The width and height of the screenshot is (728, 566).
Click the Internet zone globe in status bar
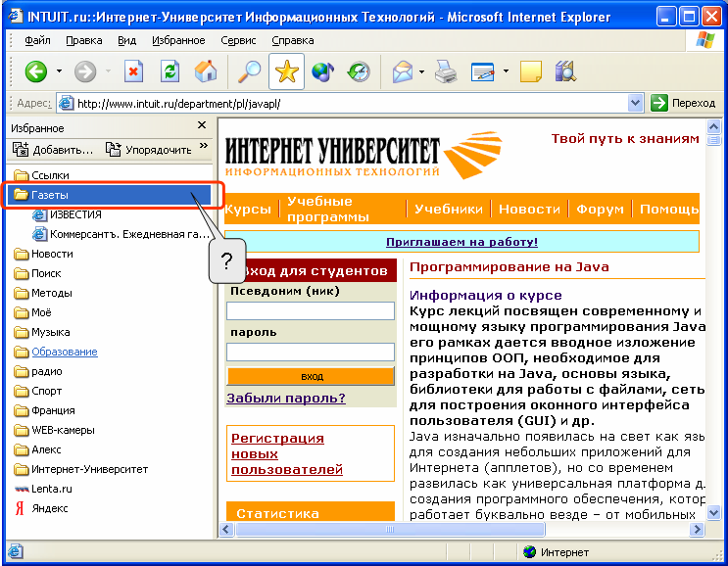[529, 552]
